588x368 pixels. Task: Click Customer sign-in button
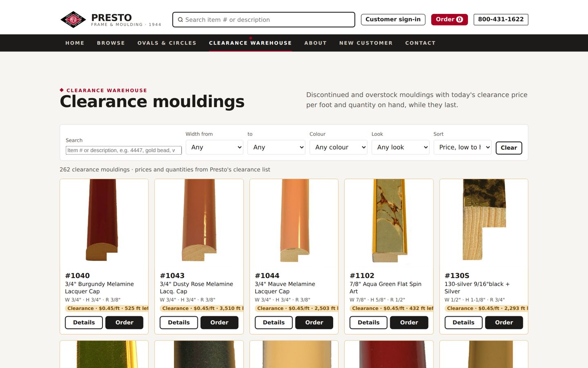(x=393, y=20)
